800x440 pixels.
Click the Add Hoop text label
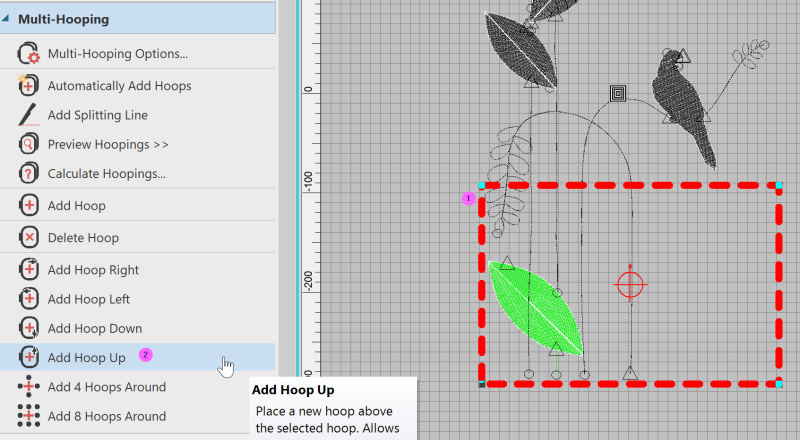77,206
